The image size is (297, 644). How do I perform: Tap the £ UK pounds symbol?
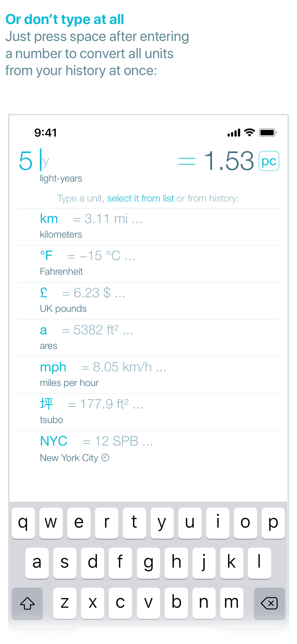pos(44,293)
